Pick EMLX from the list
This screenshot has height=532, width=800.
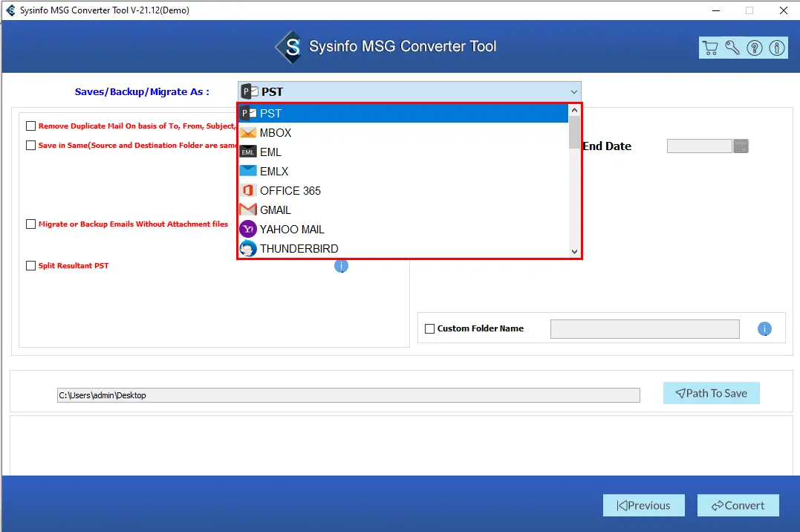click(x=403, y=171)
